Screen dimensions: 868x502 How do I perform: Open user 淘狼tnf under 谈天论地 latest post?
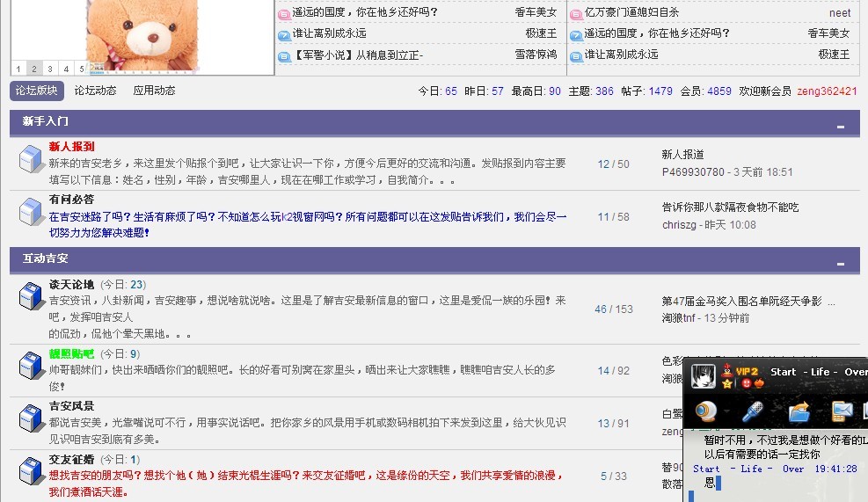pos(679,318)
